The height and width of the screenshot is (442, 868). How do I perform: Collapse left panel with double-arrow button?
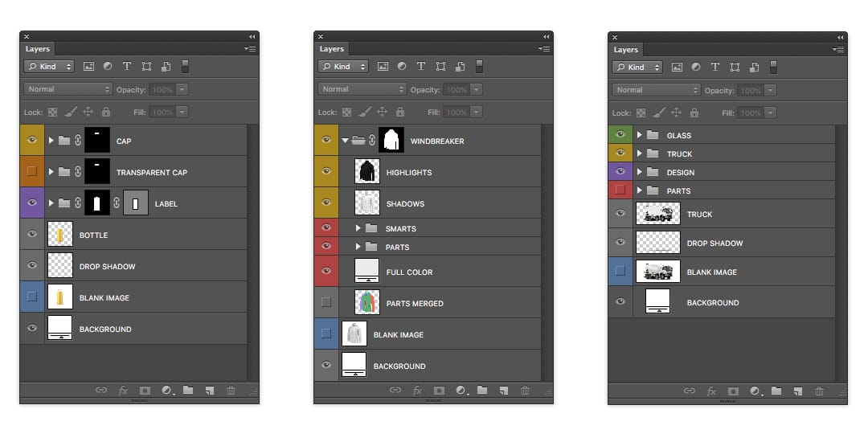tap(252, 36)
